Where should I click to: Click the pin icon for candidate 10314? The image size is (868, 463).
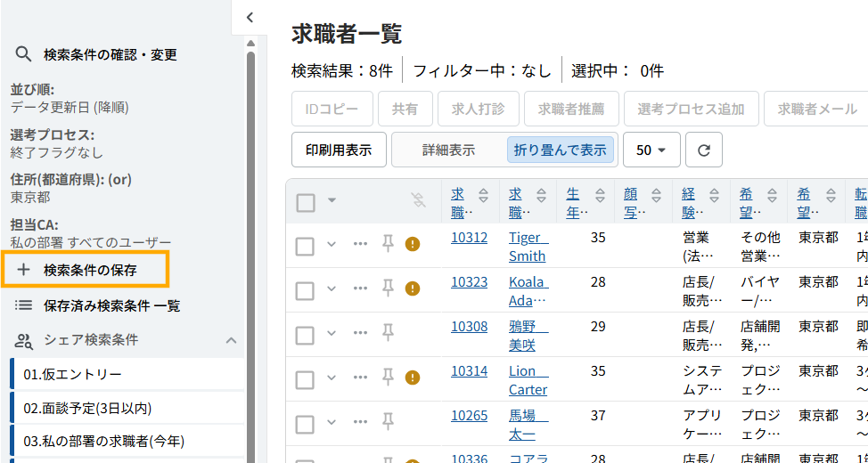coord(388,378)
